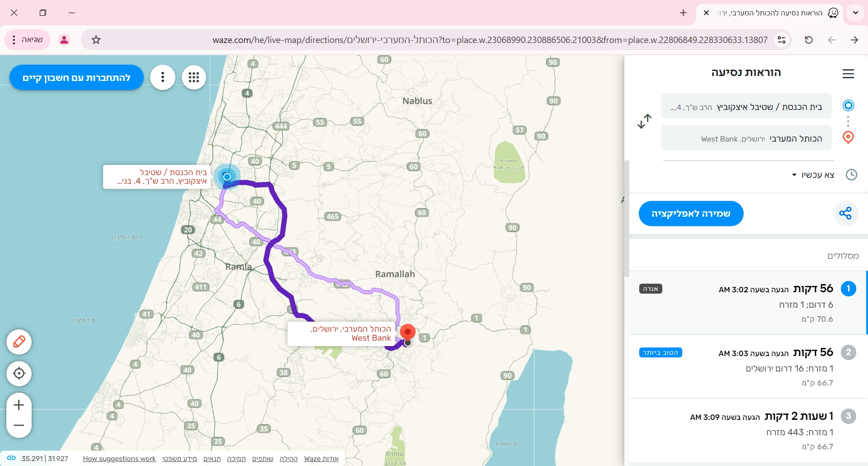Go forward in browser history
Viewport: 868px width, 466px height.
click(831, 40)
